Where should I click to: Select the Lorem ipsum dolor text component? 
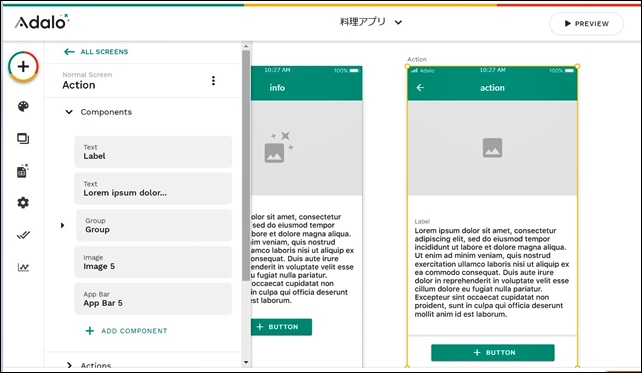[153, 189]
